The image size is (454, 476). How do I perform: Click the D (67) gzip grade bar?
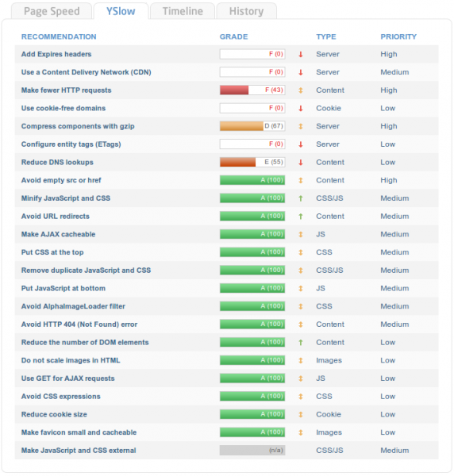point(252,126)
